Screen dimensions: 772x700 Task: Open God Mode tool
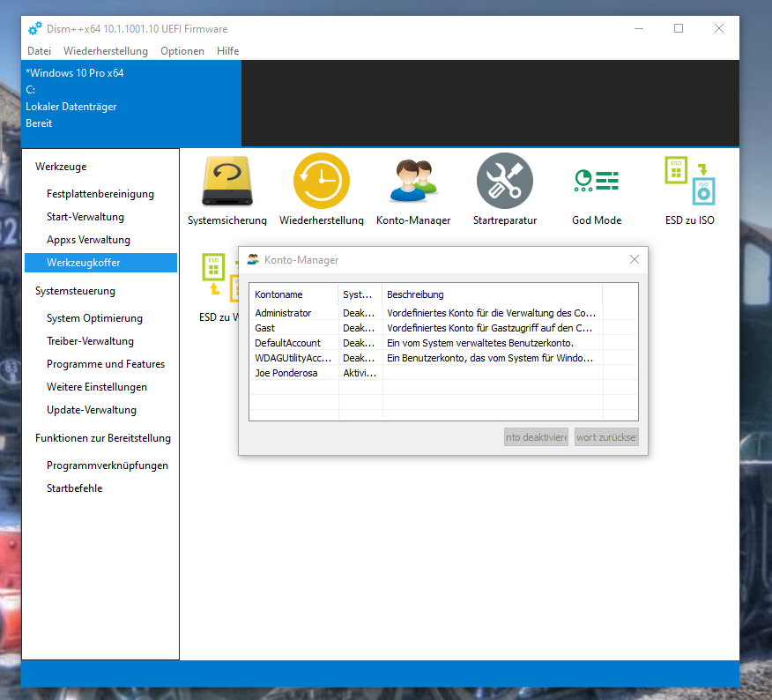pos(597,190)
